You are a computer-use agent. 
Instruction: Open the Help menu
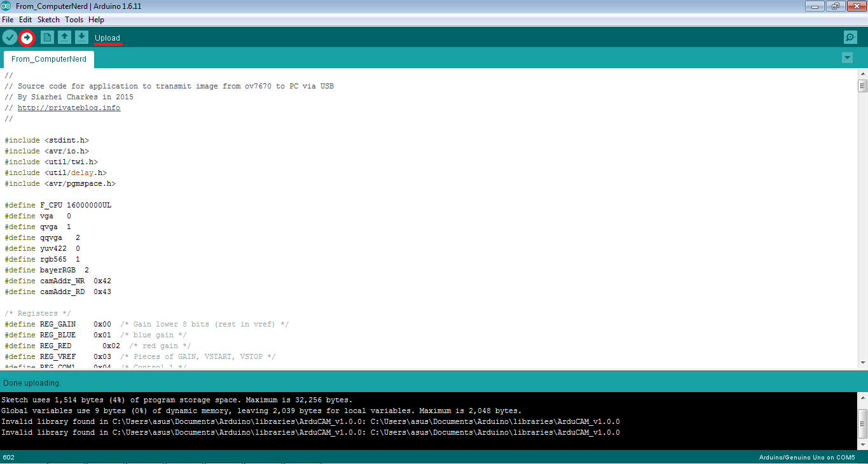click(96, 19)
